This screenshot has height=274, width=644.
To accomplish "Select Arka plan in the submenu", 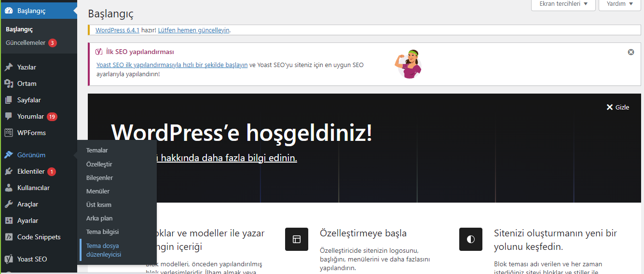I will coord(99,218).
